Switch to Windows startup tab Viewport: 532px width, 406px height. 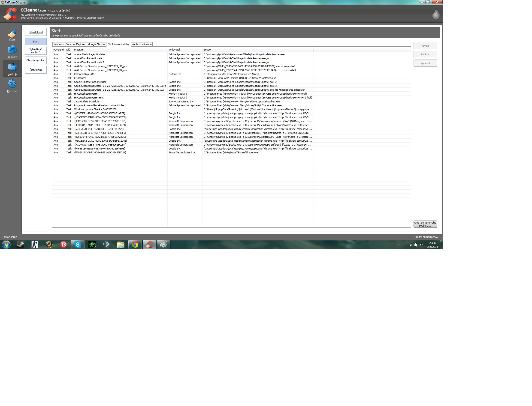59,44
